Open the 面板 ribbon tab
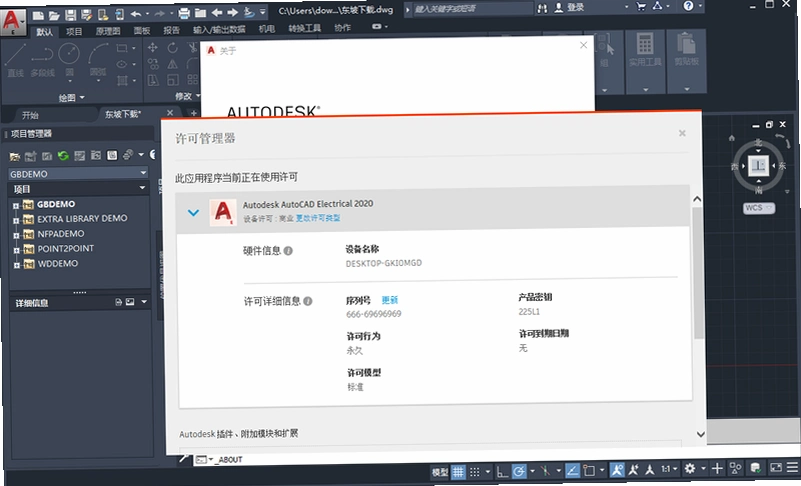This screenshot has height=486, width=801. click(142, 31)
